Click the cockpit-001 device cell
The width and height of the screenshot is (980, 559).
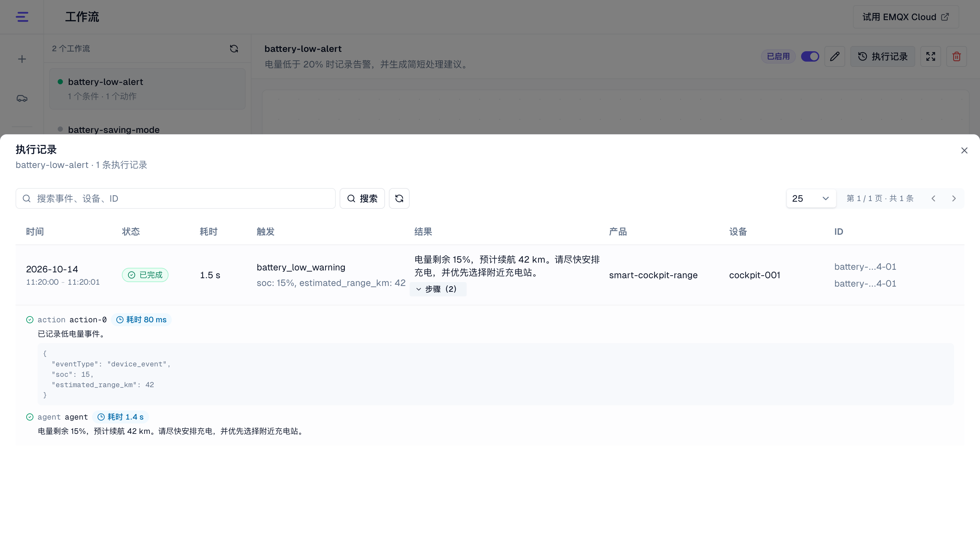(754, 275)
